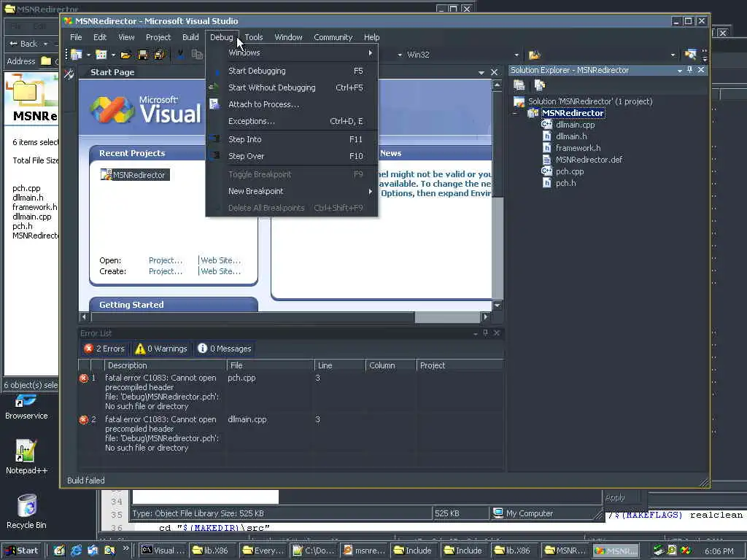
Task: Select pch.h in Solution Explorer
Action: click(x=565, y=183)
